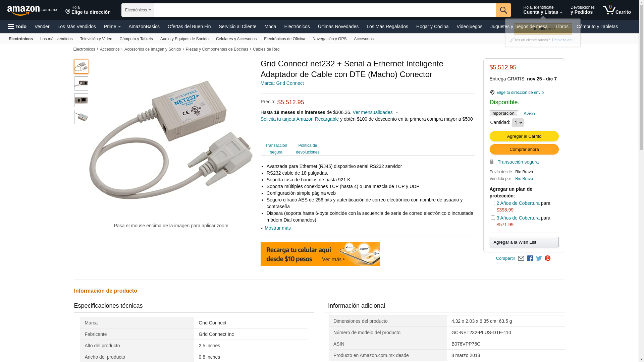Image resolution: width=644 pixels, height=362 pixels.
Task: Go to Amazon.com.mx home logo
Action: tap(32, 10)
